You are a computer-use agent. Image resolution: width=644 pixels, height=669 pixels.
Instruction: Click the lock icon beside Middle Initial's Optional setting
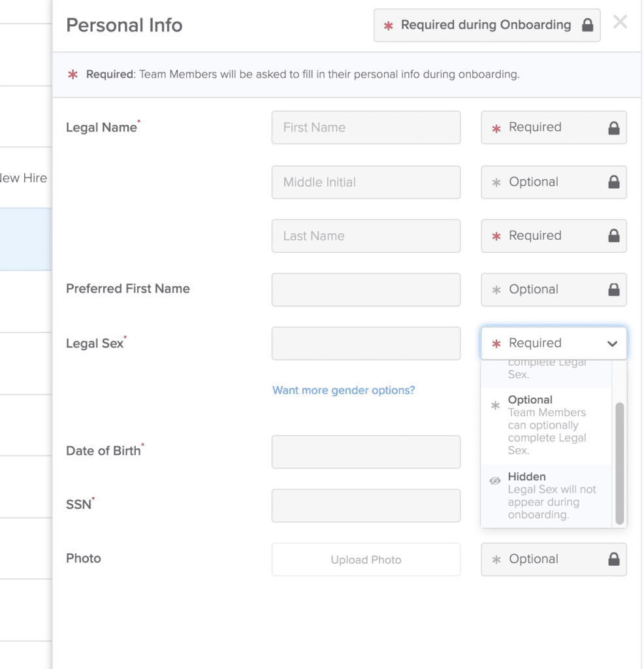point(613,182)
